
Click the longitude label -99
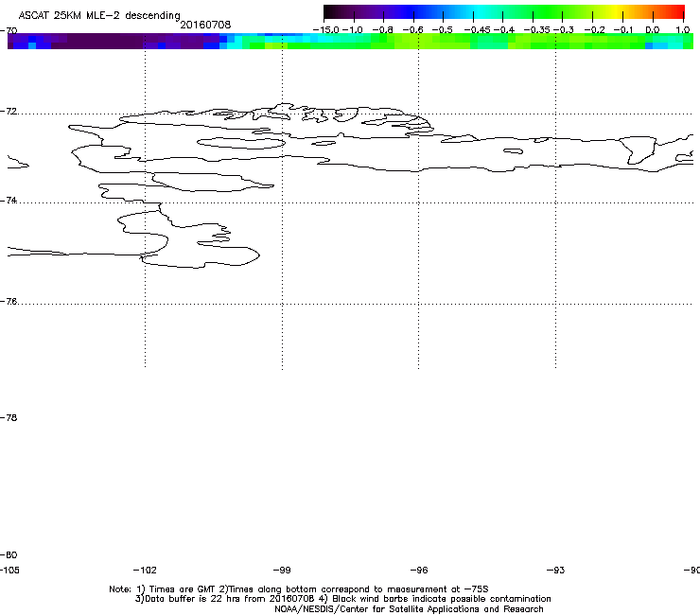282,570
